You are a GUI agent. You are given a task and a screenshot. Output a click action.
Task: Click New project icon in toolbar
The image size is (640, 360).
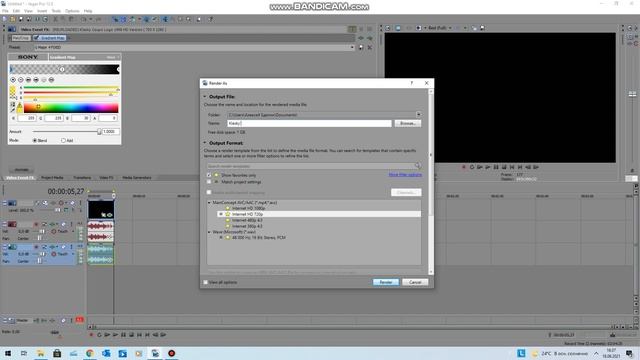pyautogui.click(x=4, y=19)
